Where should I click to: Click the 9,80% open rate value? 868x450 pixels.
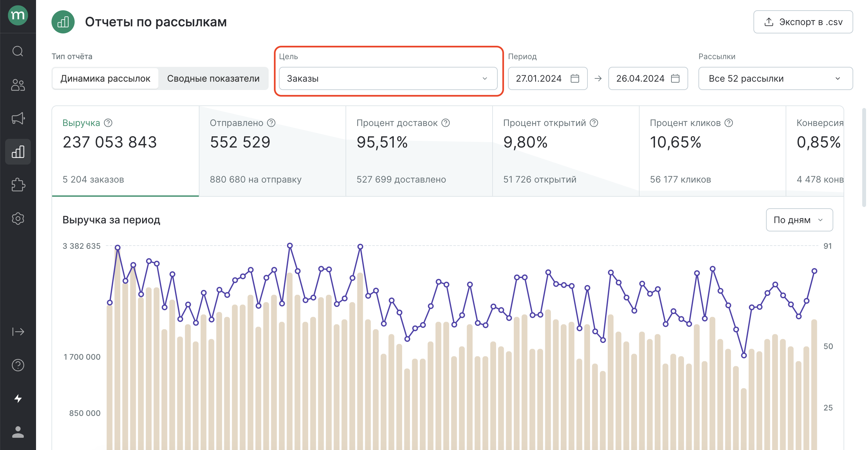[525, 142]
